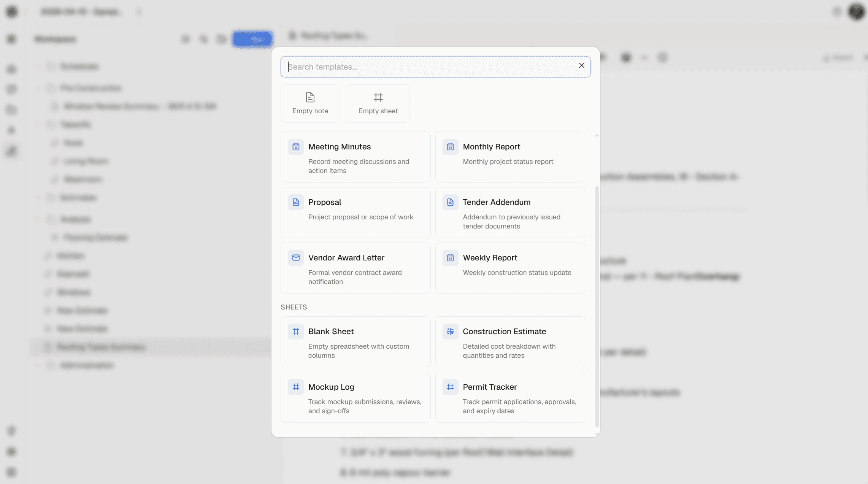Image resolution: width=868 pixels, height=484 pixels.
Task: Pick the Tender Addendum template card
Action: pos(510,213)
